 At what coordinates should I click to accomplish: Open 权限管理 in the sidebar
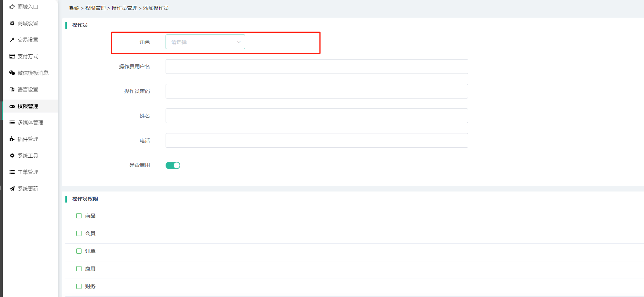point(28,106)
